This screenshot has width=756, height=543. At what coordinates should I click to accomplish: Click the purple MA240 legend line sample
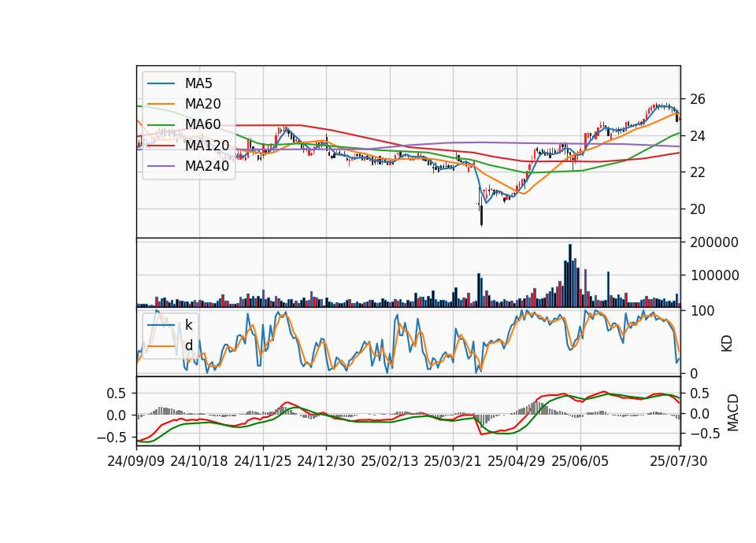(x=161, y=166)
